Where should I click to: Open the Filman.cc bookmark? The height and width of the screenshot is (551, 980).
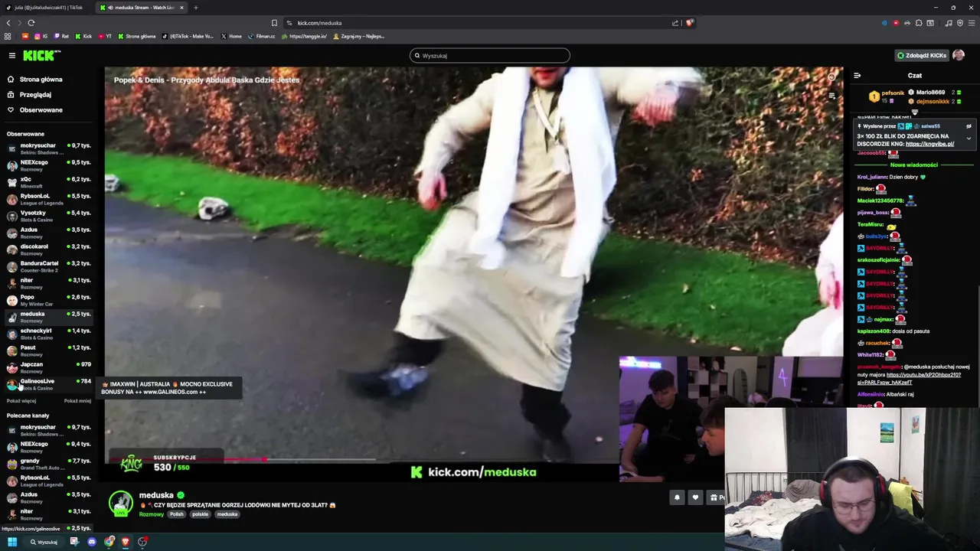pos(262,36)
